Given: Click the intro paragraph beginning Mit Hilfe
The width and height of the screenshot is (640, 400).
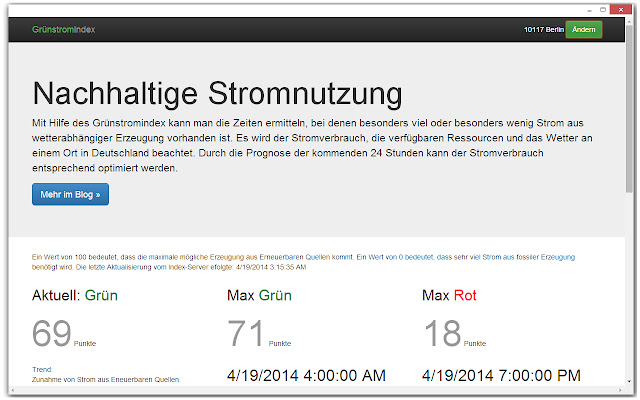Looking at the screenshot, I should tap(312, 145).
